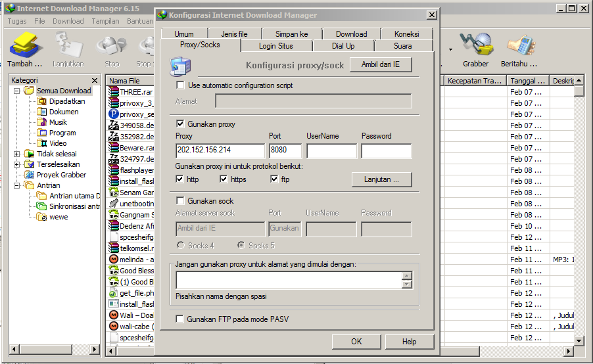Click the Senam Gar mp4 file icon
Viewport: 593px width, 364px height.
[114, 193]
